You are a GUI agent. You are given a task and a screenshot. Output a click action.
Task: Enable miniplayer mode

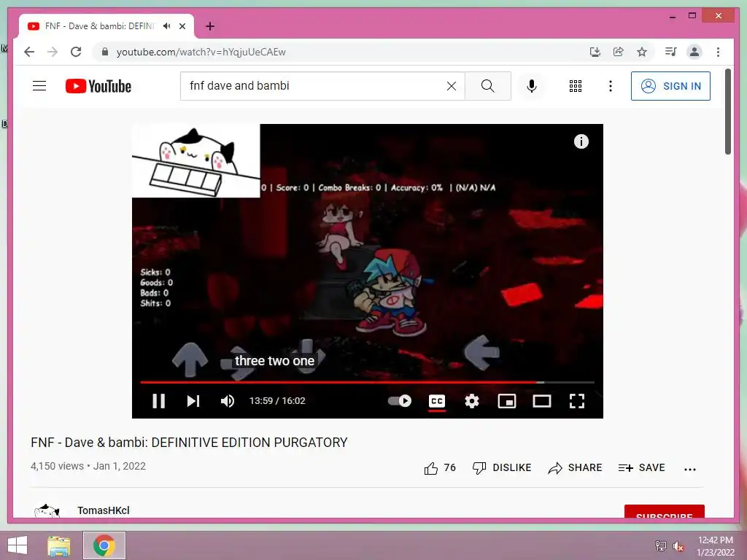(x=507, y=401)
